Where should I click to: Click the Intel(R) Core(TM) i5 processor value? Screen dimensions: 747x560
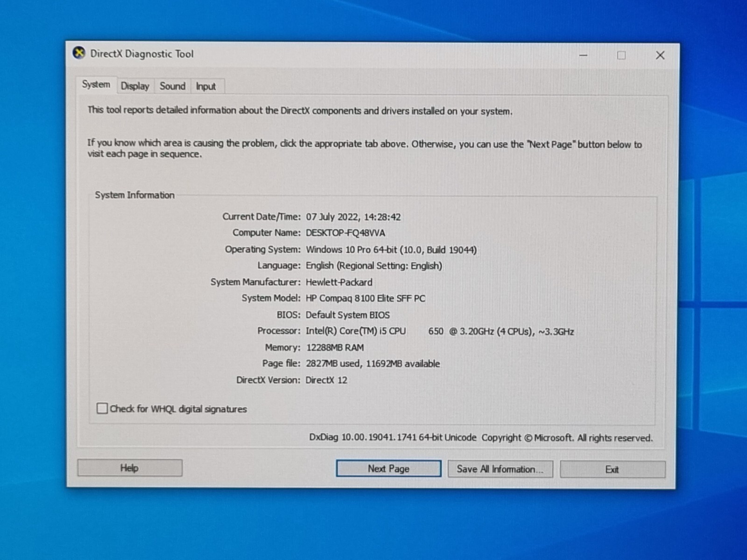440,331
